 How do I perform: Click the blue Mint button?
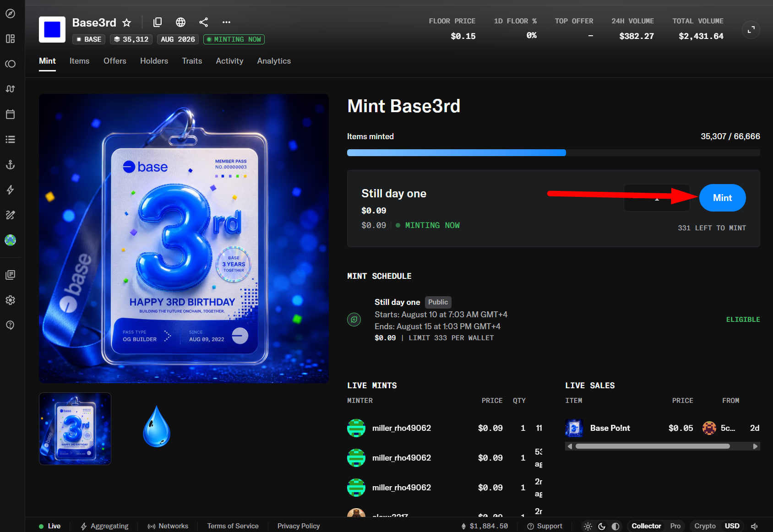(x=722, y=198)
